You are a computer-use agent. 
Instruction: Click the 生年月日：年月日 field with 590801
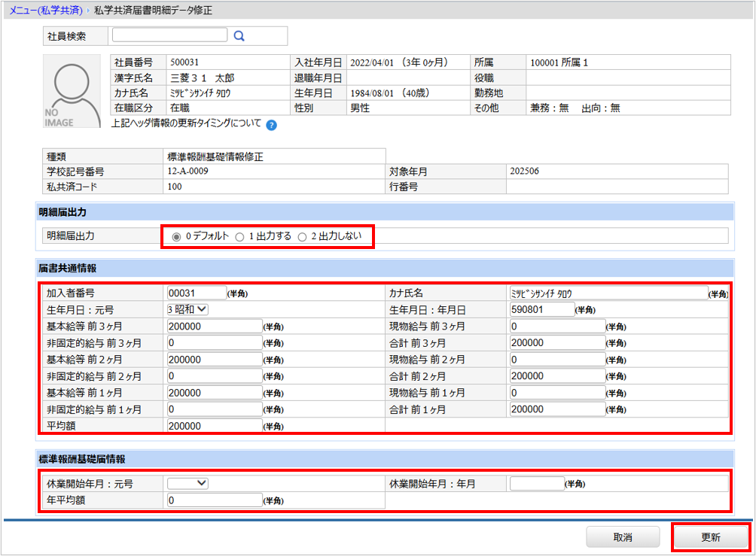click(x=542, y=309)
